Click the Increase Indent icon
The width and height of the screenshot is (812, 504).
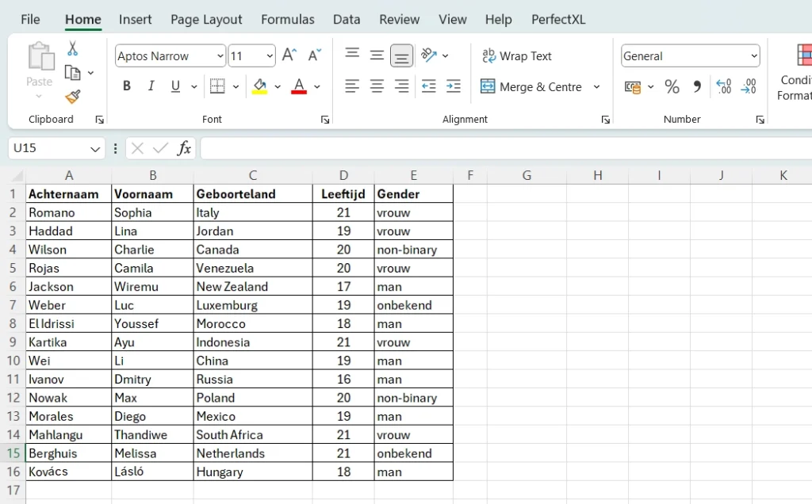coord(454,86)
